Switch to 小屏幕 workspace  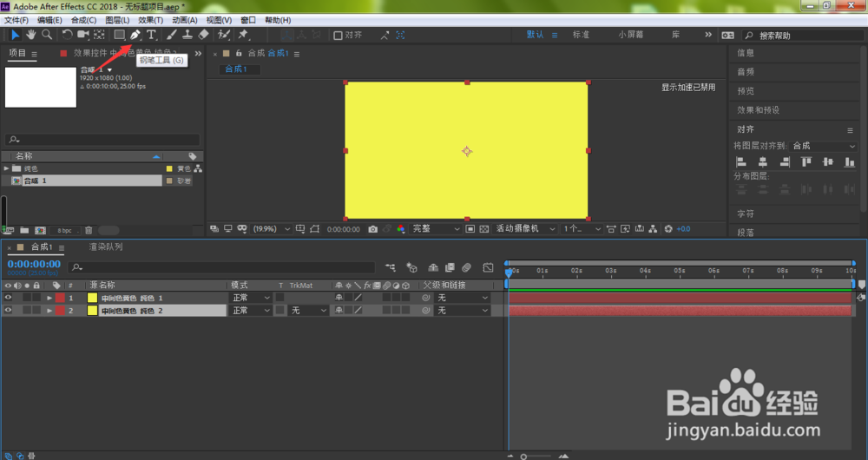click(x=630, y=35)
